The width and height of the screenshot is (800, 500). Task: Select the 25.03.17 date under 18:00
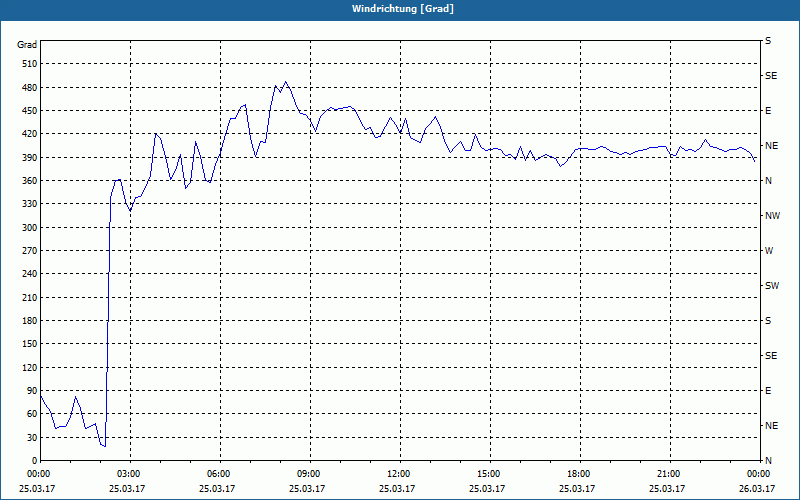pyautogui.click(x=577, y=489)
